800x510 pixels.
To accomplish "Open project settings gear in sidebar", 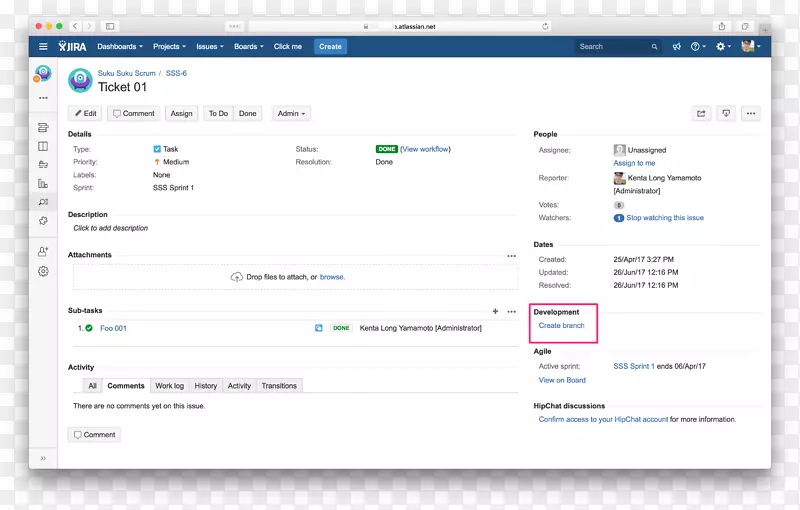I will click(x=43, y=271).
